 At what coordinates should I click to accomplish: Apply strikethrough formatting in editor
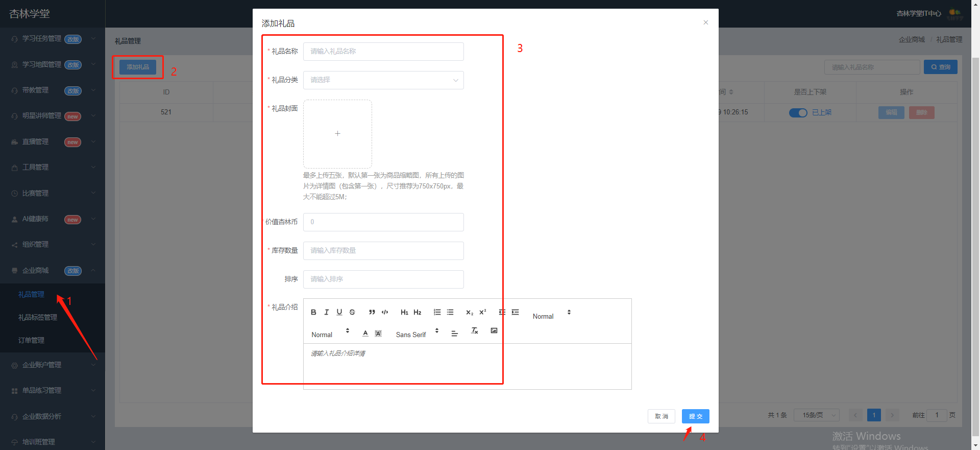coord(352,312)
